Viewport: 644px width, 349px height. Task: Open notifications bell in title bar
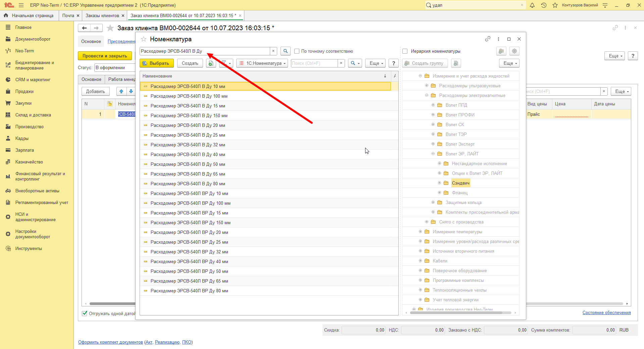click(532, 5)
